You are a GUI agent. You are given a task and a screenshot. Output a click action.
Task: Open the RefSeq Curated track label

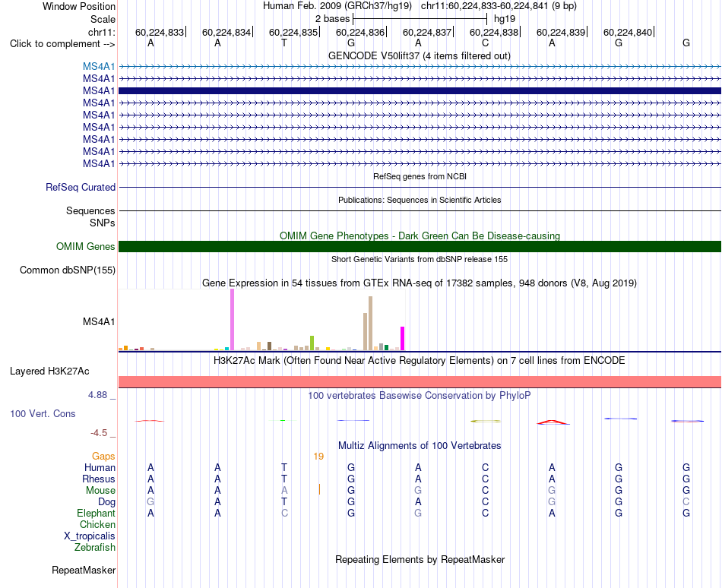pyautogui.click(x=80, y=187)
